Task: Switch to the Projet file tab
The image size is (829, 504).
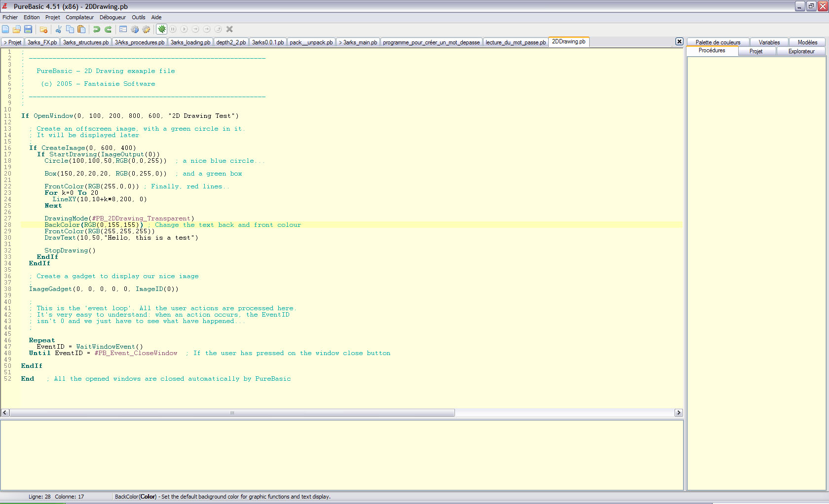Action: [x=12, y=42]
